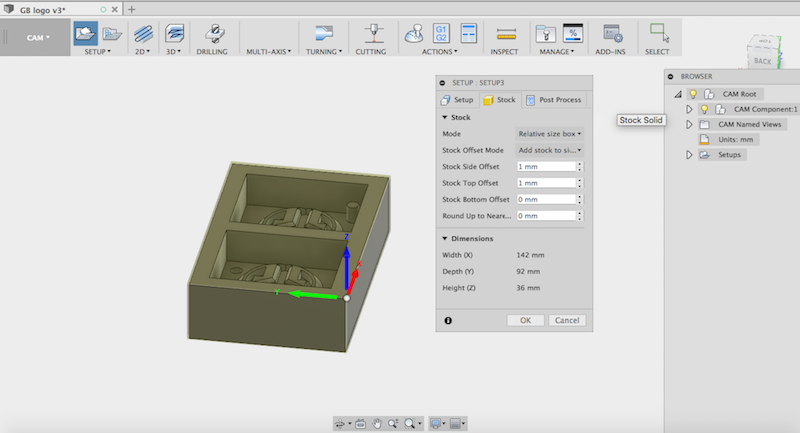Expand the CAM Component:1 tree node
800x433 pixels.
click(689, 109)
